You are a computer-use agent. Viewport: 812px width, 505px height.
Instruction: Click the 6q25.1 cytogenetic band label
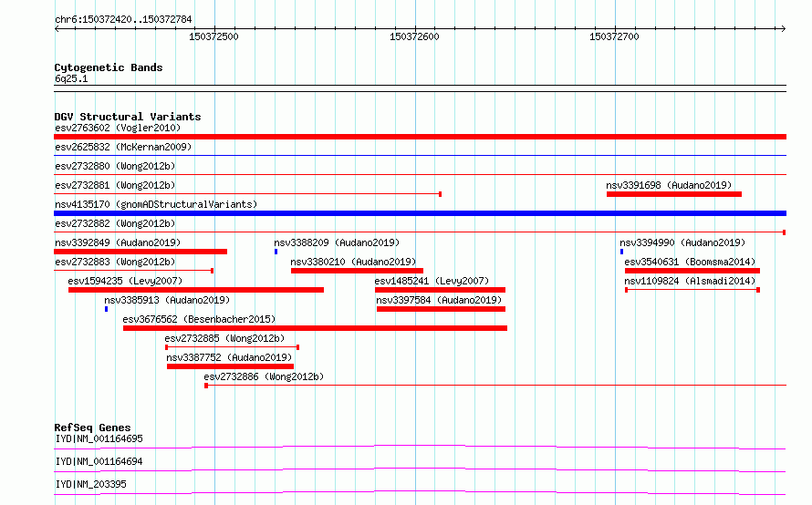71,78
